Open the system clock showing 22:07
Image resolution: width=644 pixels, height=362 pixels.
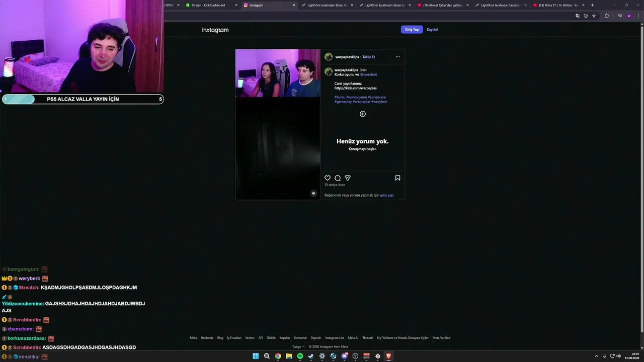coord(631,356)
